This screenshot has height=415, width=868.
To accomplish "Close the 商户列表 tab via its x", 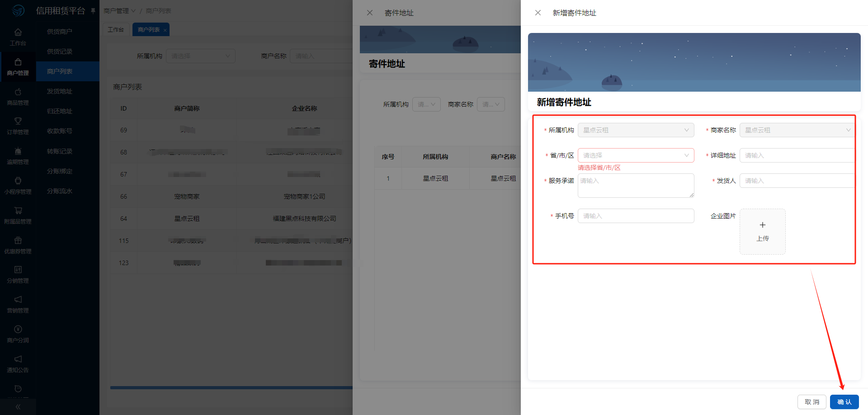I will (x=165, y=30).
